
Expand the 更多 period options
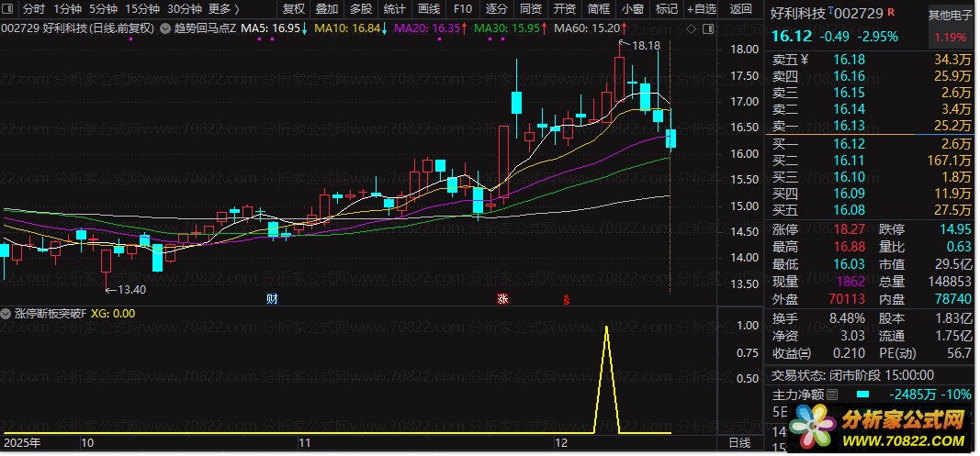click(223, 9)
